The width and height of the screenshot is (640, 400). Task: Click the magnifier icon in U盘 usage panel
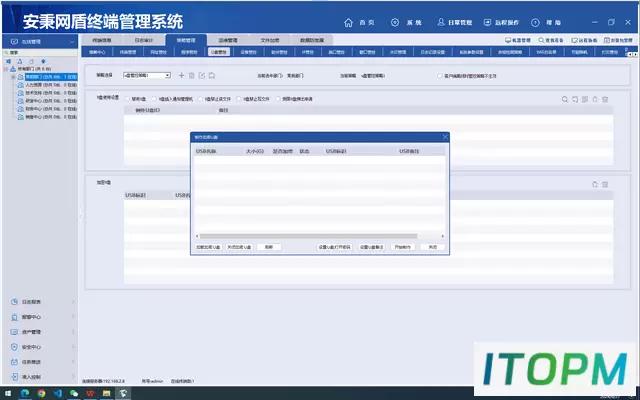click(565, 99)
